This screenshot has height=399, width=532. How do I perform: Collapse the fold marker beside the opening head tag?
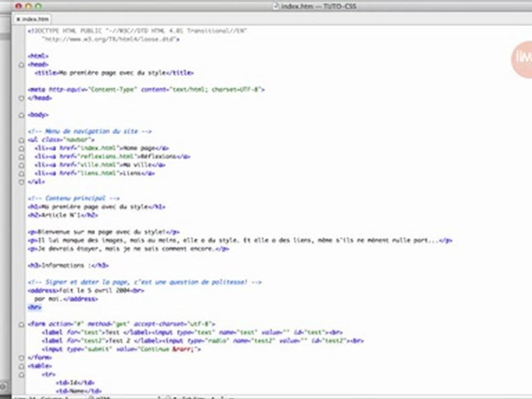pyautogui.click(x=22, y=64)
